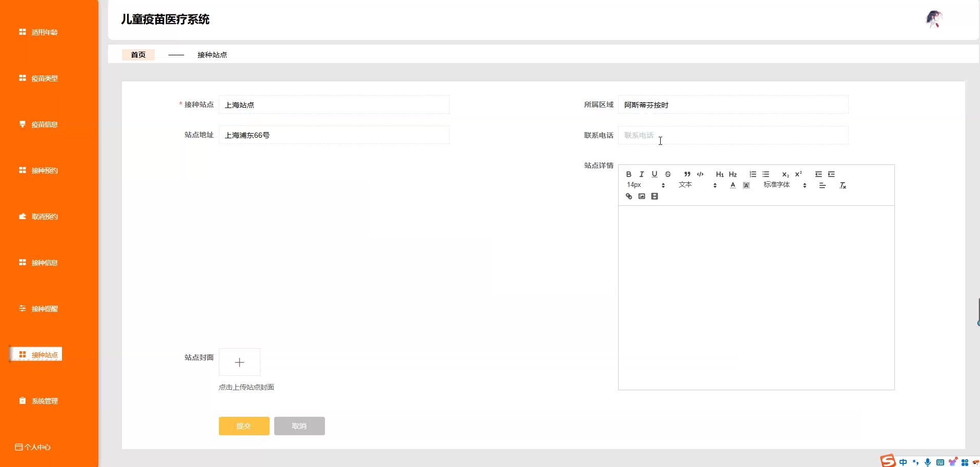Screen dimensions: 980x467
Task: Click the 首页 breadcrumb link
Action: click(138, 55)
